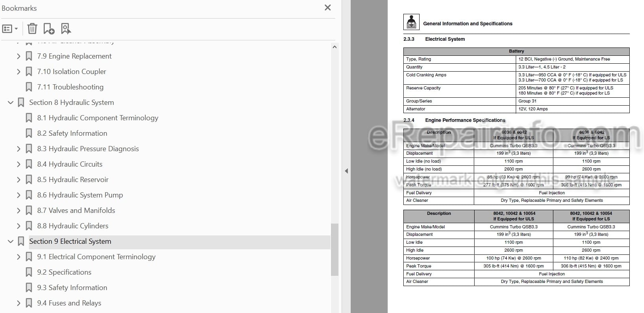Expand 8.3 Hydraulic Pressure Diagnosis
Screen dimensions: 644x313
(x=19, y=149)
